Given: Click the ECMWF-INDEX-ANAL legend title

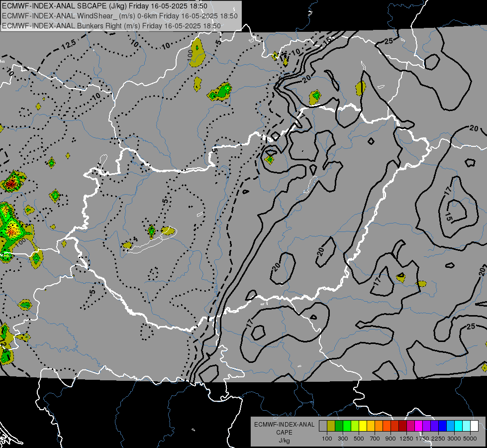Looking at the screenshot, I should pyautogui.click(x=284, y=425).
